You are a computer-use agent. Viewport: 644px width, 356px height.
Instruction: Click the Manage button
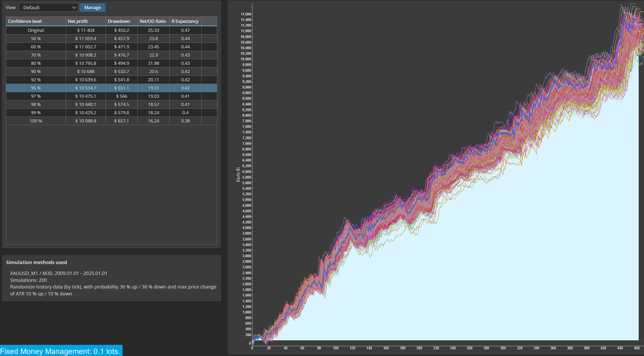[x=92, y=7]
